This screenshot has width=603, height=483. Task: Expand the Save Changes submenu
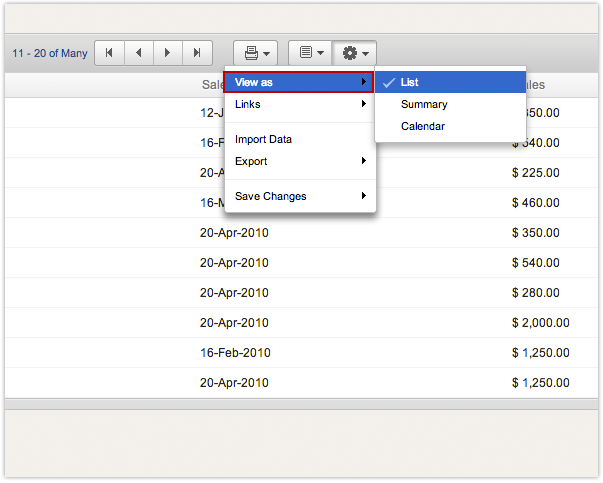(x=299, y=196)
